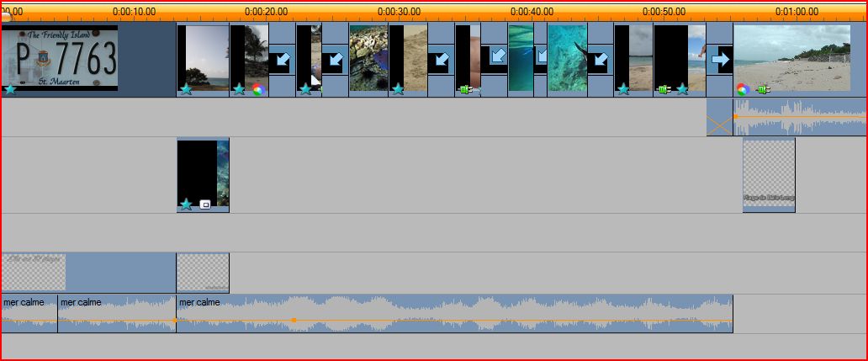
Task: Click the star icon on the beach runner clip
Action: pos(683,89)
